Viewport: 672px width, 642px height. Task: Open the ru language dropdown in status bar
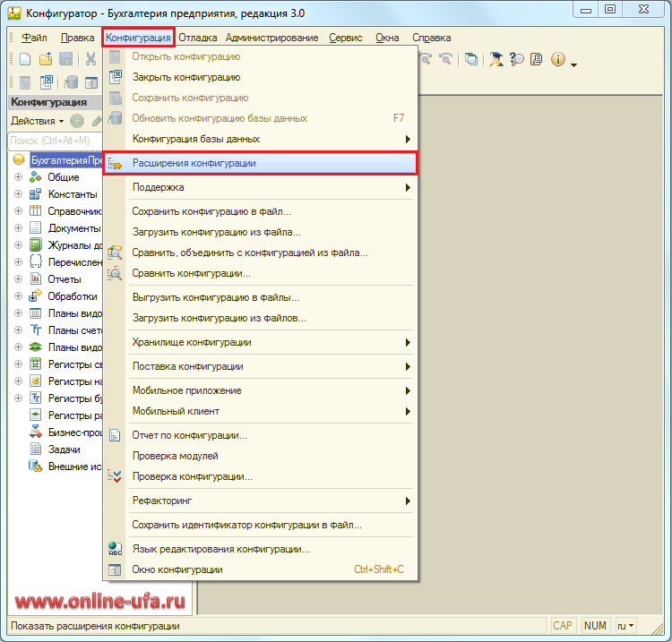pos(626,626)
